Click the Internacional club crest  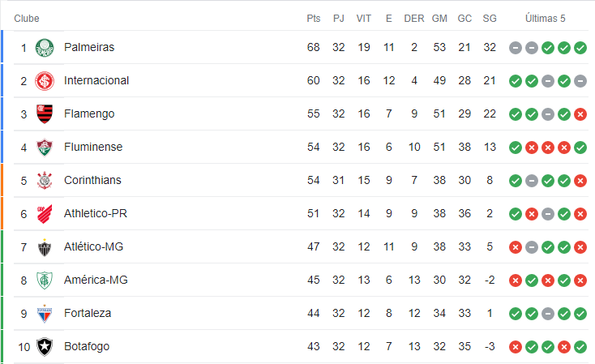[x=45, y=81]
